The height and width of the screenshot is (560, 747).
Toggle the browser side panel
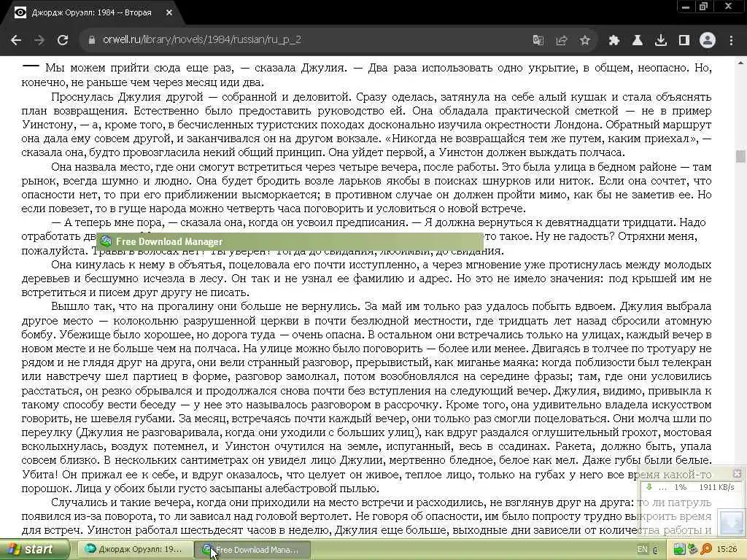point(684,40)
